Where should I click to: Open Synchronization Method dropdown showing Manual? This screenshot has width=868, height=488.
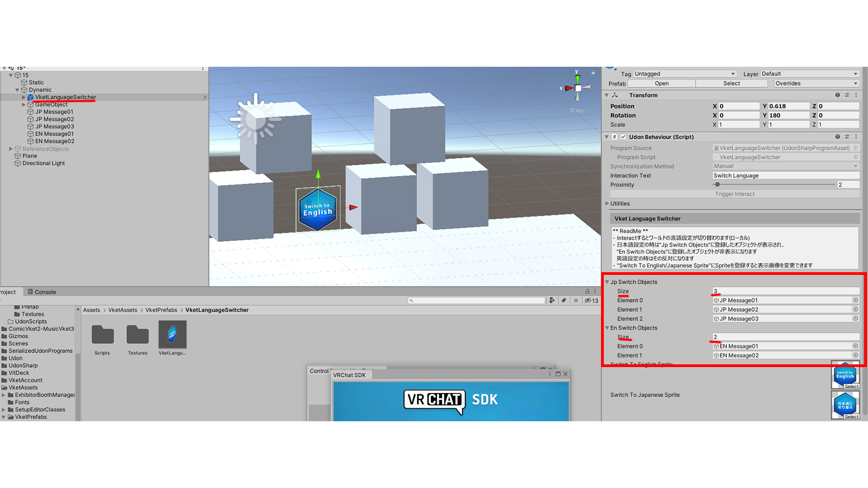pyautogui.click(x=786, y=166)
